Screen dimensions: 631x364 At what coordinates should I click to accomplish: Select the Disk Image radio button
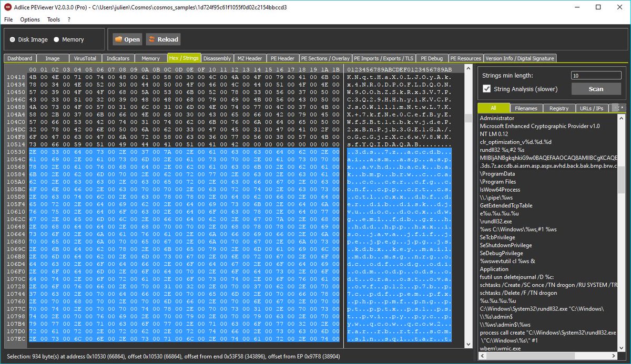(x=29, y=39)
